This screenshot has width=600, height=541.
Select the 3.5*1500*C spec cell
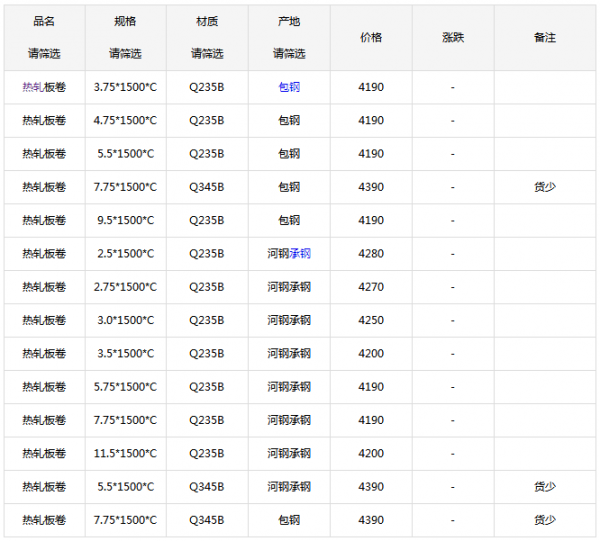[125, 354]
